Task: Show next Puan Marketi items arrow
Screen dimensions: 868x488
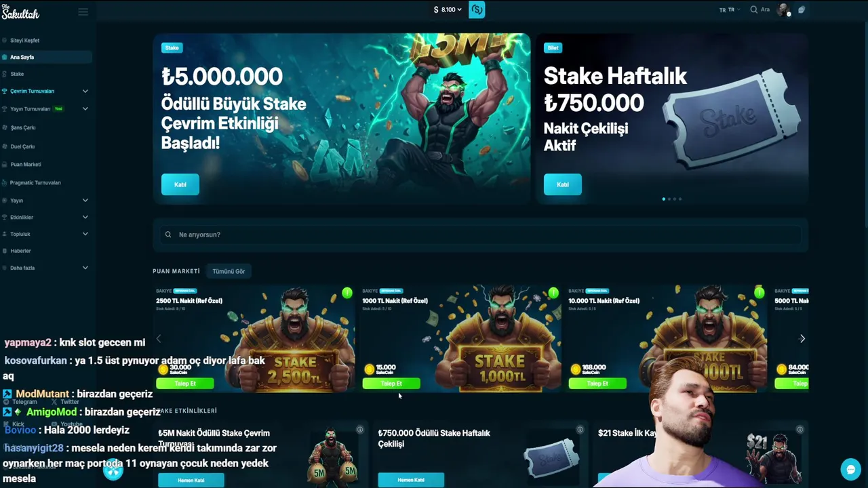Action: (x=802, y=338)
